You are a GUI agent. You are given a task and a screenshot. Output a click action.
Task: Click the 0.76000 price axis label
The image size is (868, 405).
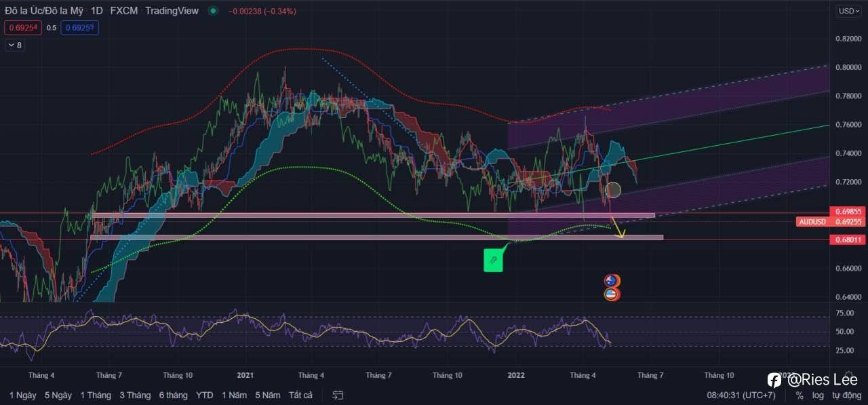tap(849, 125)
